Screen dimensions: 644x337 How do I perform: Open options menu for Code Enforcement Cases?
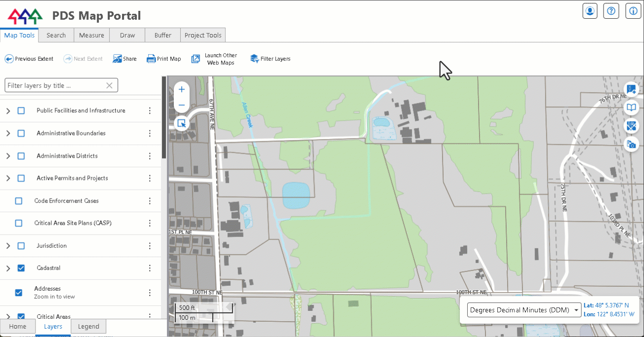(x=150, y=201)
